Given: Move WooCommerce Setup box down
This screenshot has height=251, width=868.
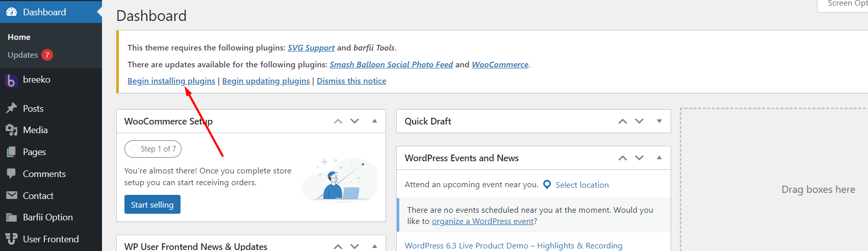Looking at the screenshot, I should 355,121.
